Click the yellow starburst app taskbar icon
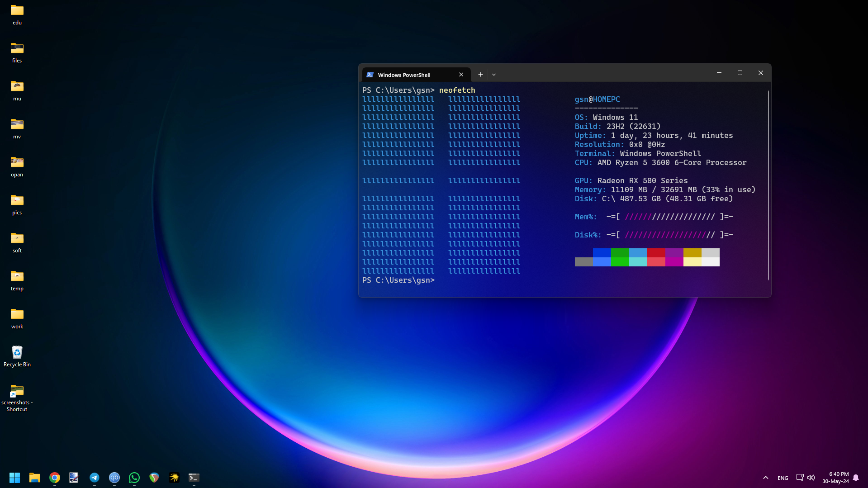 (174, 478)
